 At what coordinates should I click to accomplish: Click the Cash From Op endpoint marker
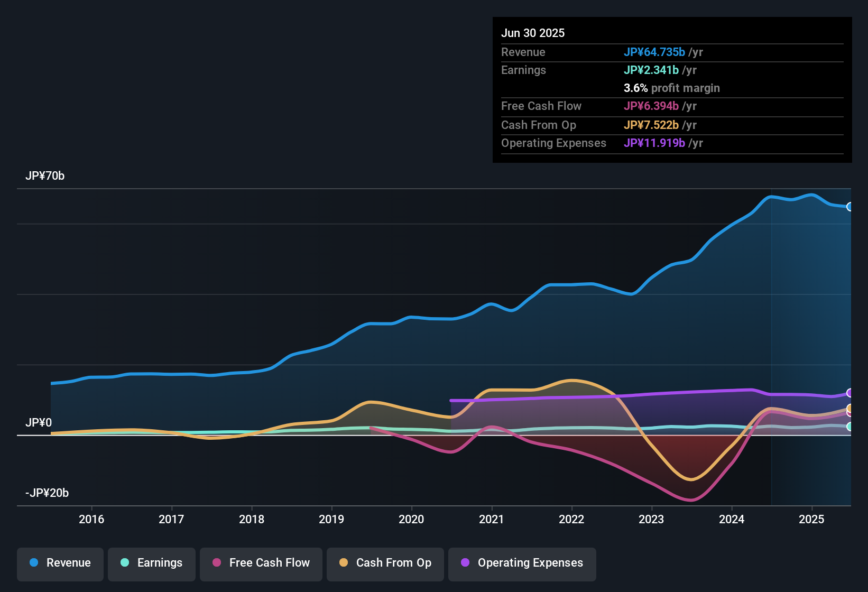[849, 408]
